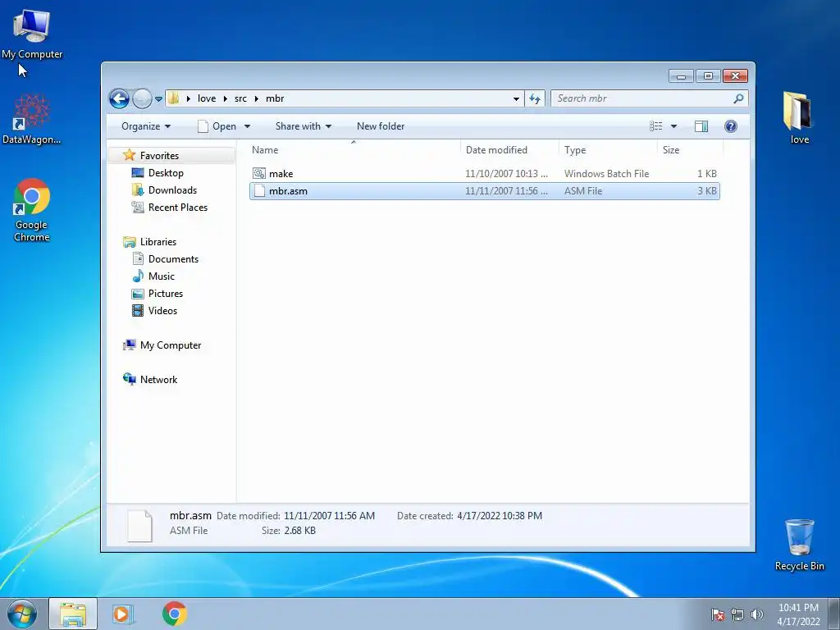Open address bar previous locations dropdown
840x630 pixels.
[x=516, y=98]
